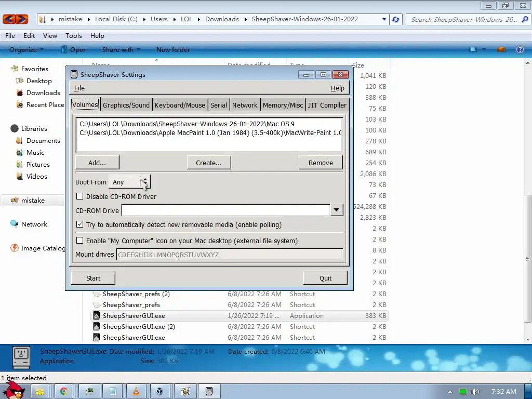Open the Organize dropdown menu
Image resolution: width=532 pixels, height=399 pixels.
point(26,49)
